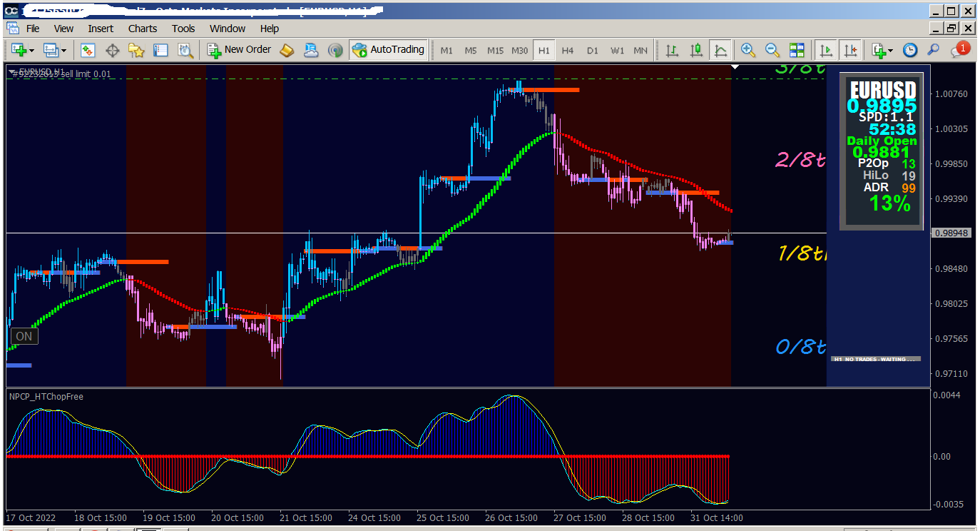Open the cloud virtual hosting icon

point(311,50)
